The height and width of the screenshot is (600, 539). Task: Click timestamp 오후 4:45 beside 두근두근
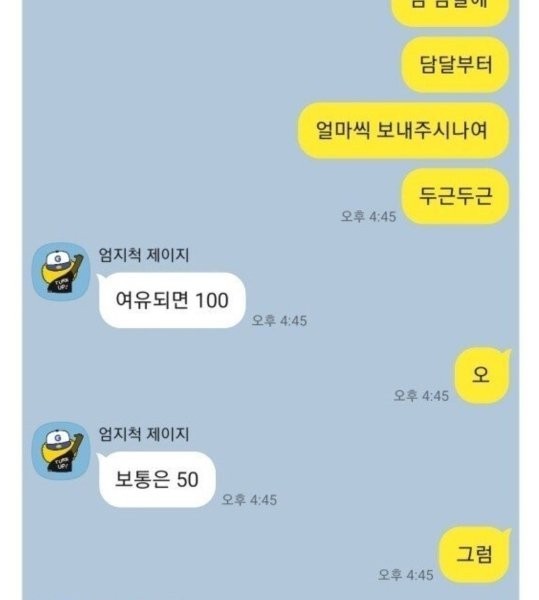click(368, 217)
